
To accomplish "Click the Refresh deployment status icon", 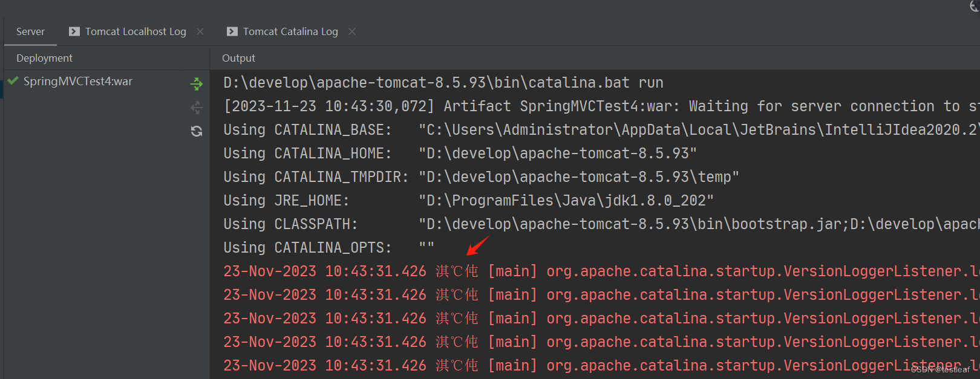I will pyautogui.click(x=197, y=131).
